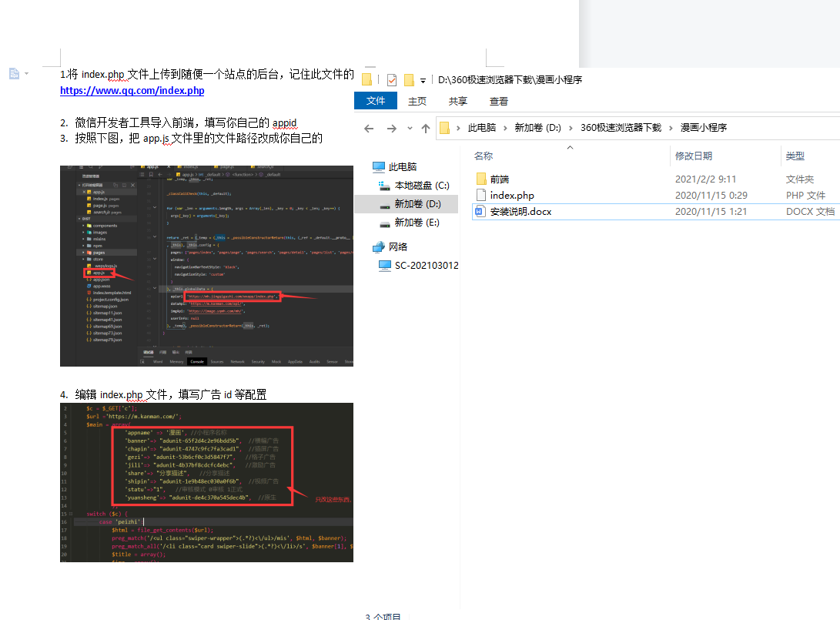Viewport: 840px width, 620px height.
Task: Select 漫画小程序 breadcrumb segment
Action: click(x=704, y=128)
